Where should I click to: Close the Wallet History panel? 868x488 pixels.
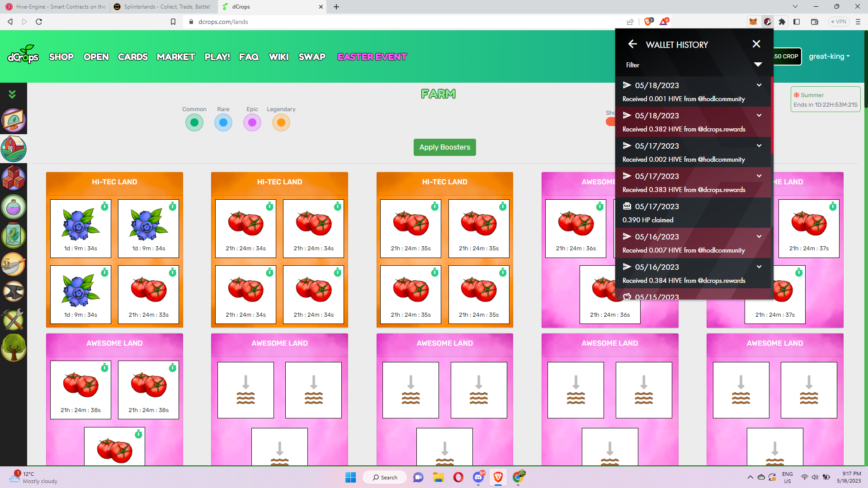756,44
